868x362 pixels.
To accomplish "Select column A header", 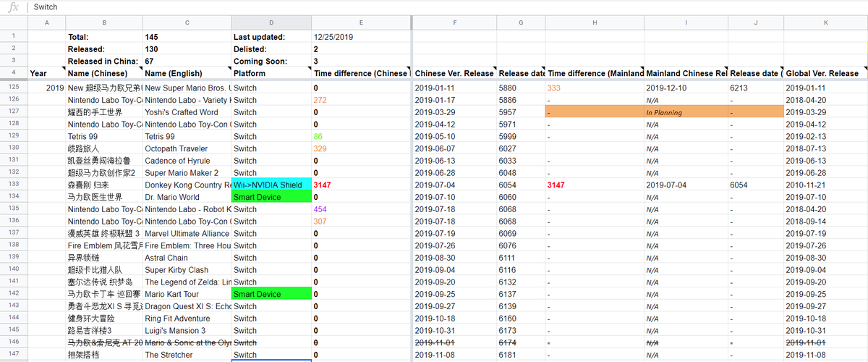I will coord(46,23).
